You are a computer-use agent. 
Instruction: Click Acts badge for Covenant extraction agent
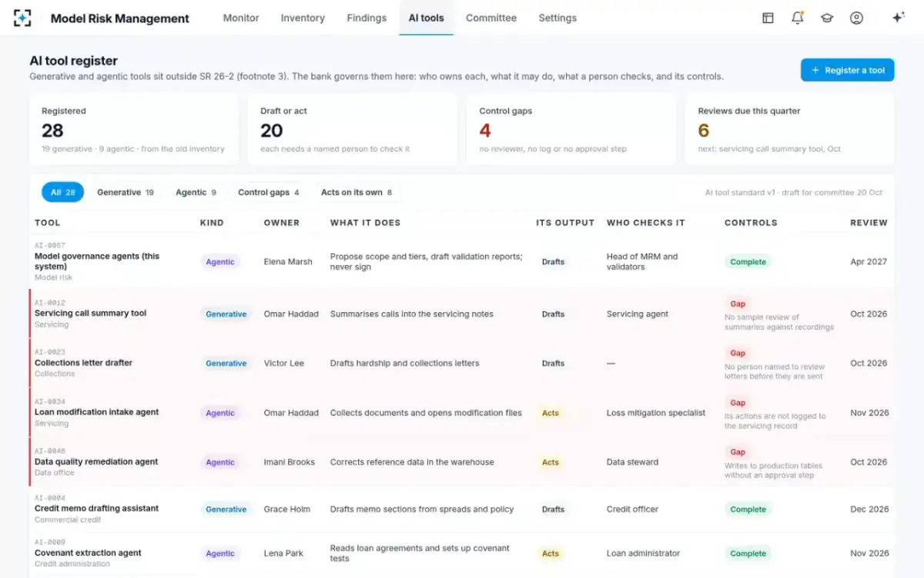[551, 553]
